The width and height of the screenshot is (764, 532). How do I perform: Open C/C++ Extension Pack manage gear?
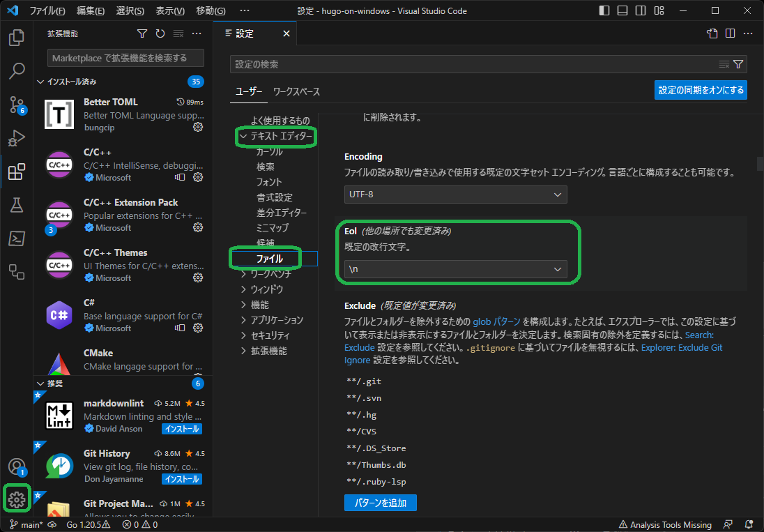pos(198,227)
